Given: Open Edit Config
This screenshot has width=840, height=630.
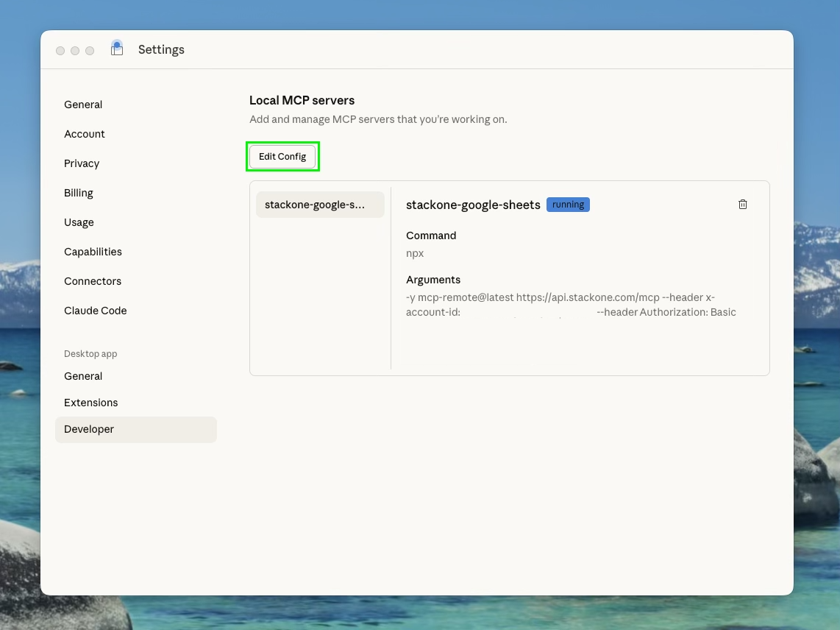Looking at the screenshot, I should tap(282, 156).
